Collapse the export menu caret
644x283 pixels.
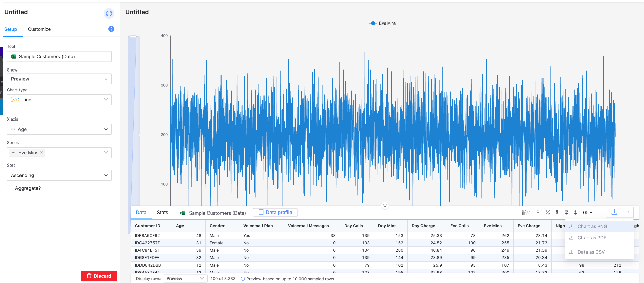pos(628,212)
